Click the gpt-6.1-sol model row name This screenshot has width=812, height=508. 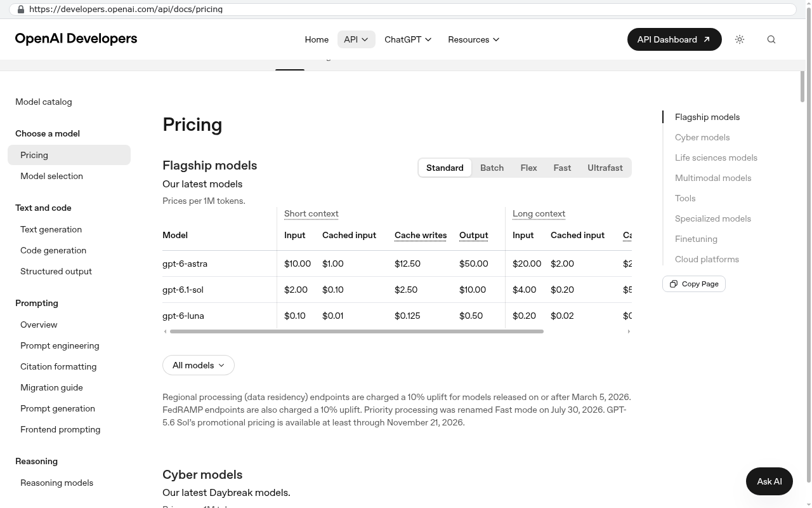coord(183,290)
